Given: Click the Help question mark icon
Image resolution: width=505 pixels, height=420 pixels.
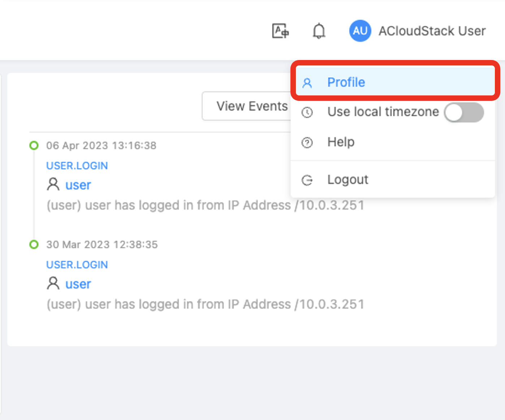Looking at the screenshot, I should pyautogui.click(x=307, y=143).
